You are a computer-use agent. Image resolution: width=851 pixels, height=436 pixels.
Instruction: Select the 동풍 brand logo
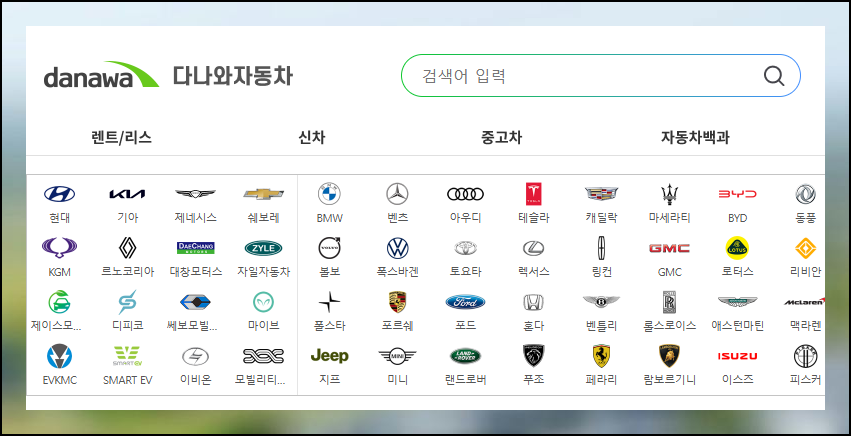805,194
